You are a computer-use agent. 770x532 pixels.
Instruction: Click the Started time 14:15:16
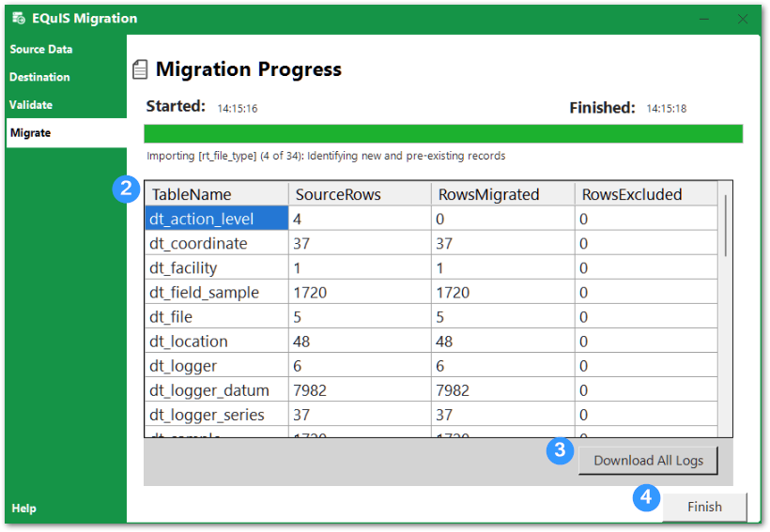point(238,109)
